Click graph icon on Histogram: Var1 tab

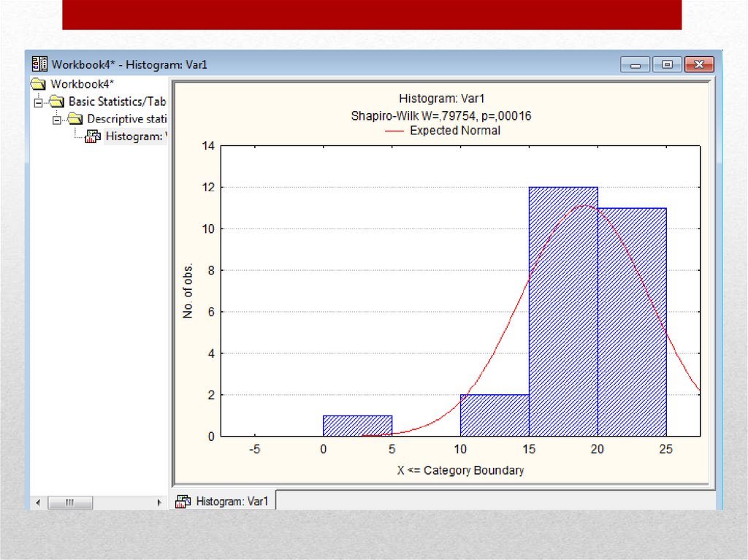[x=183, y=502]
